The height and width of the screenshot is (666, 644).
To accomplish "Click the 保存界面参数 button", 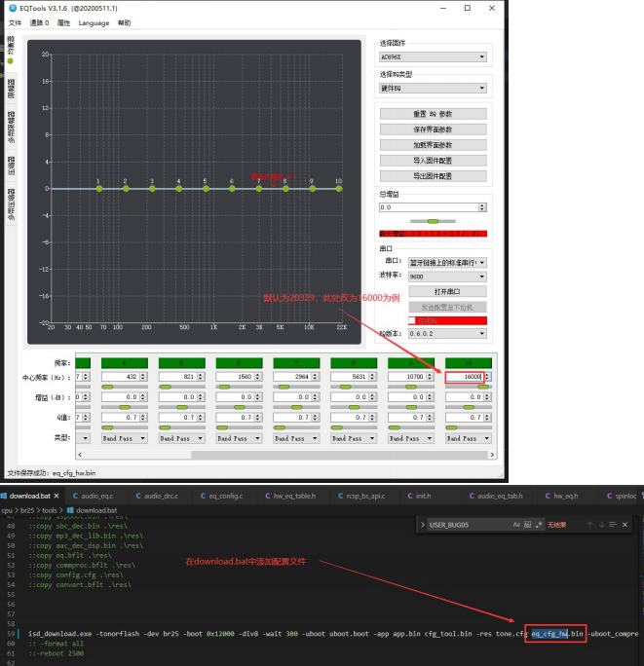I will click(x=433, y=129).
